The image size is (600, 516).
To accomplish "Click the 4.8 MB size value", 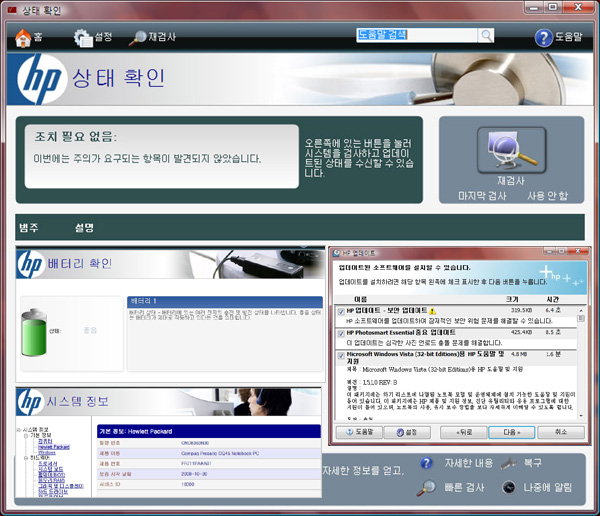I will pyautogui.click(x=519, y=354).
